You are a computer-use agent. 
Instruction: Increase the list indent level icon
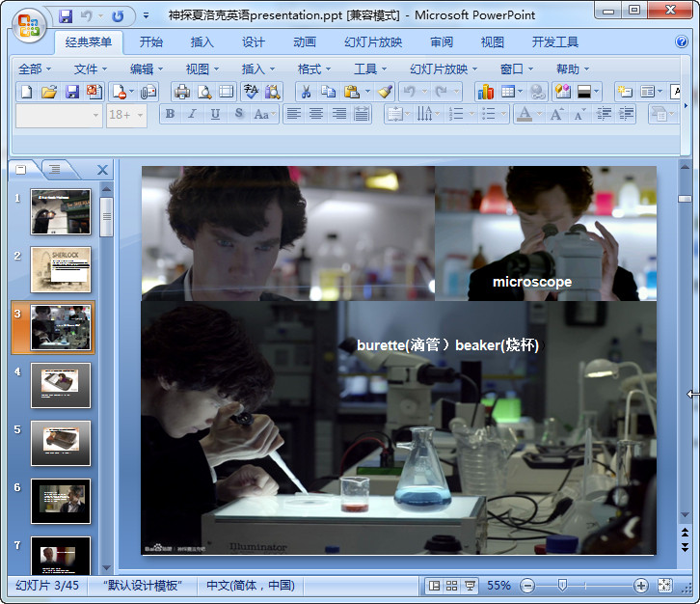pos(626,115)
